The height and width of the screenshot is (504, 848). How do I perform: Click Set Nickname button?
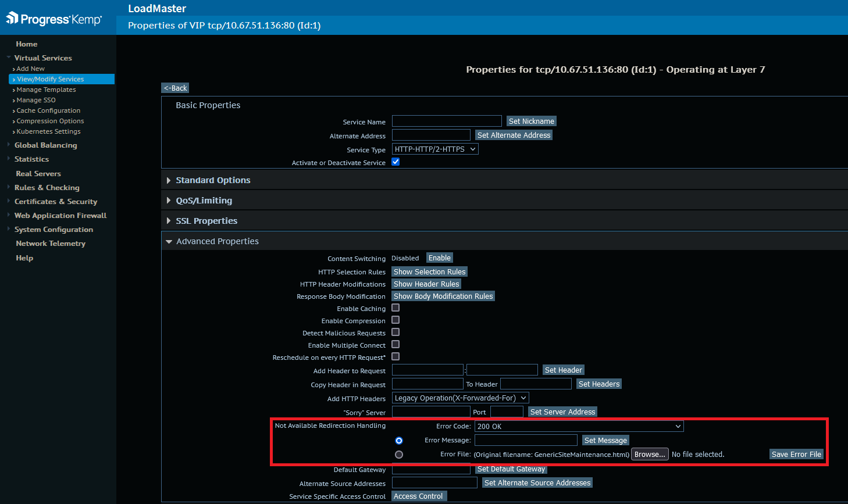pos(532,121)
